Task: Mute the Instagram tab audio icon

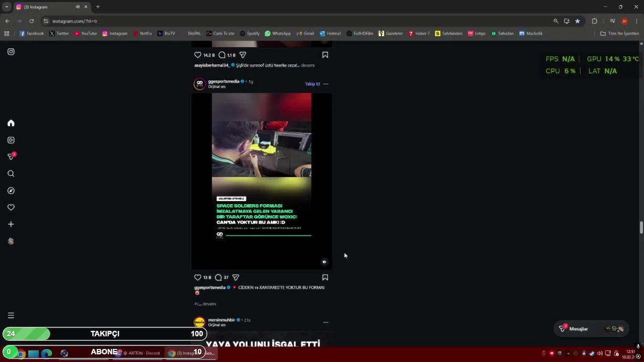Action: [77, 7]
